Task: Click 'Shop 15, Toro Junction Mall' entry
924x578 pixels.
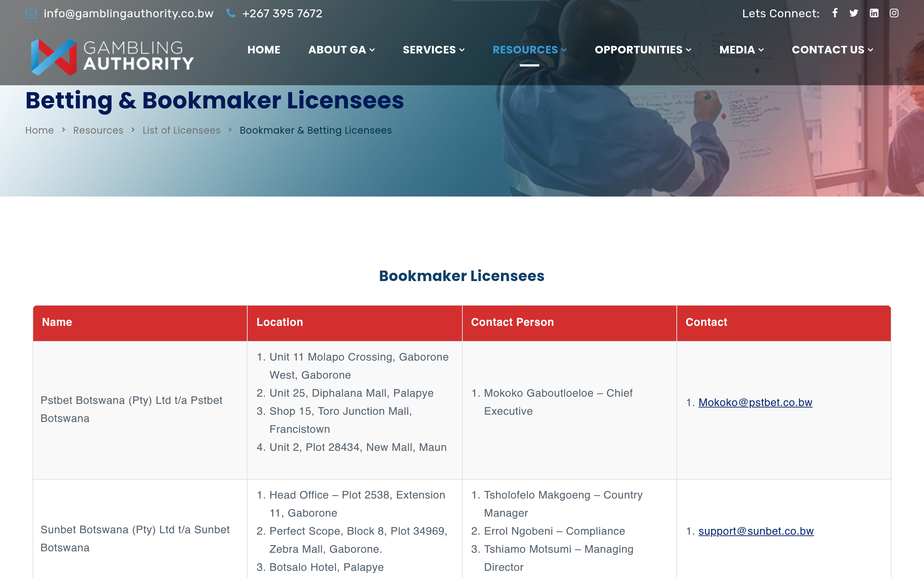Action: coord(341,420)
